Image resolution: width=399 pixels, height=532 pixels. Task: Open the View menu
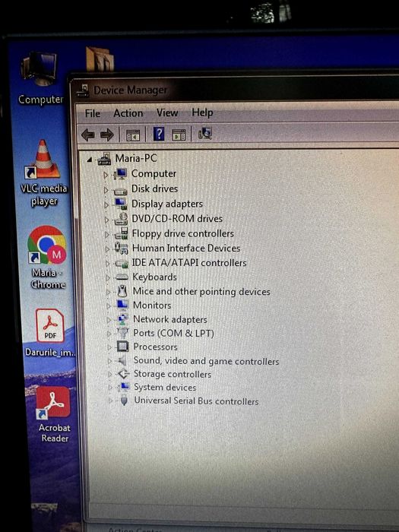[x=167, y=112]
